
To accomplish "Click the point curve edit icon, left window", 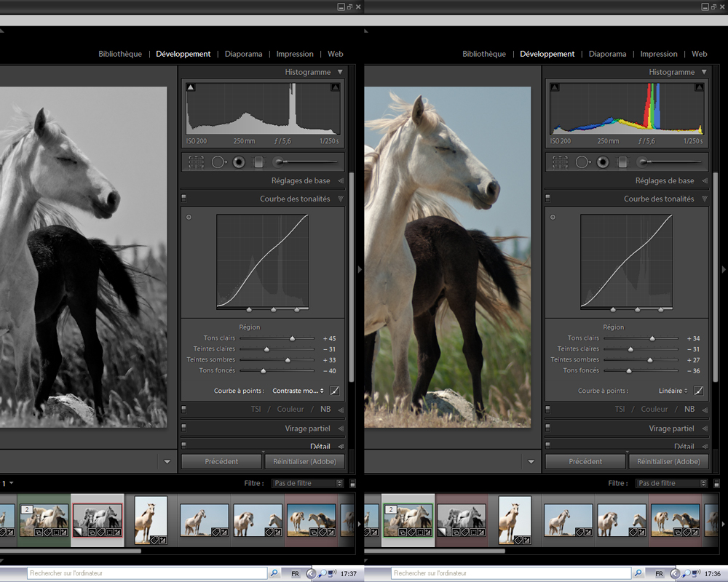I will tap(334, 391).
